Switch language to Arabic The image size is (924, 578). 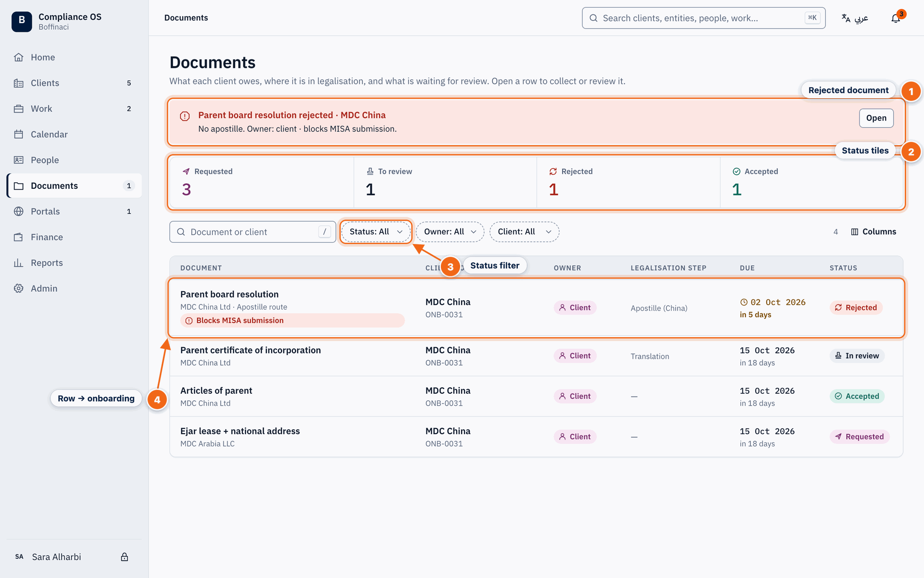tap(855, 18)
